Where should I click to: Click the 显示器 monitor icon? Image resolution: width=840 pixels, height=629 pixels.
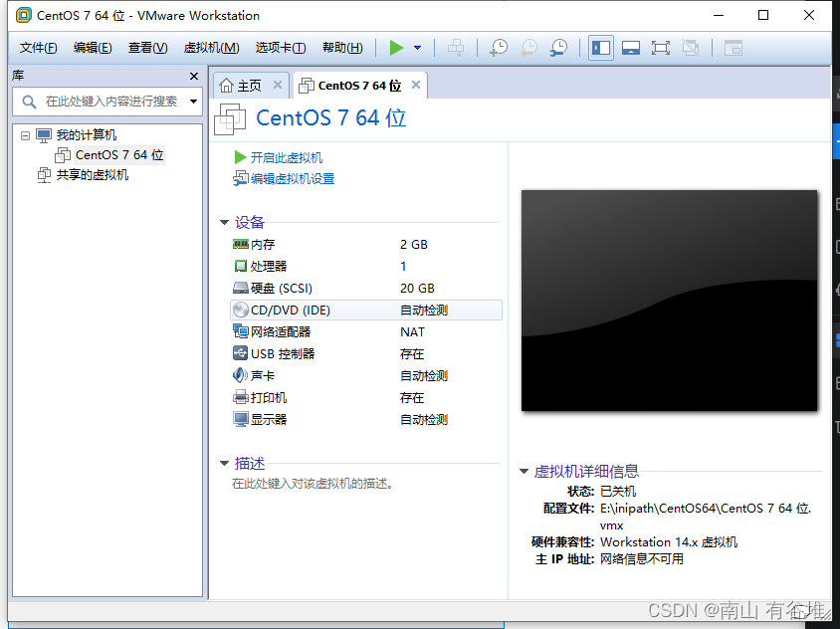click(241, 419)
